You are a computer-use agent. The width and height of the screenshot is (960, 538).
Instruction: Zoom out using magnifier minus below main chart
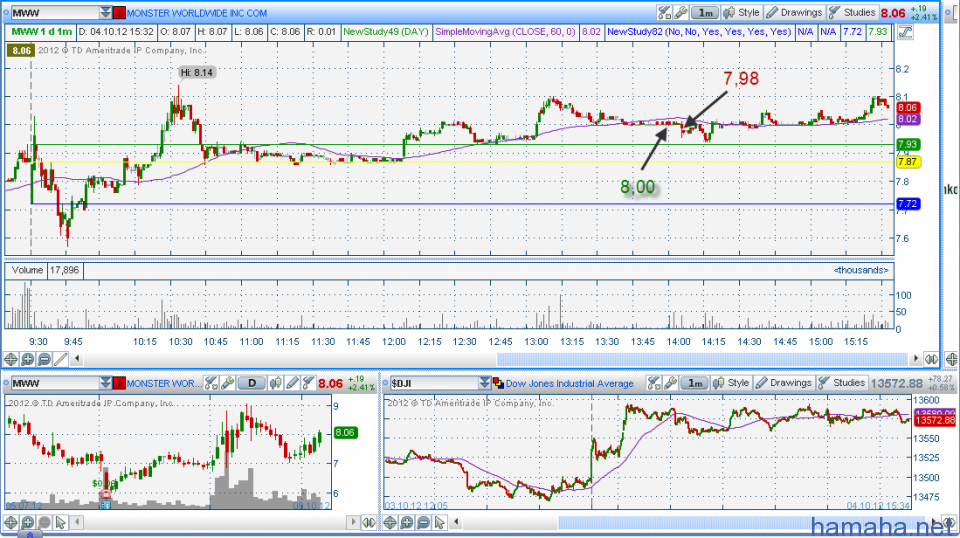pyautogui.click(x=44, y=359)
